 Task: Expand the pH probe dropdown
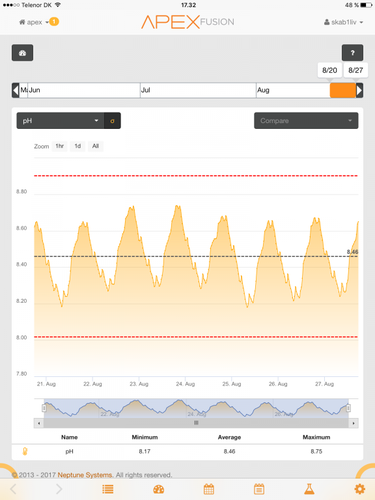60,121
